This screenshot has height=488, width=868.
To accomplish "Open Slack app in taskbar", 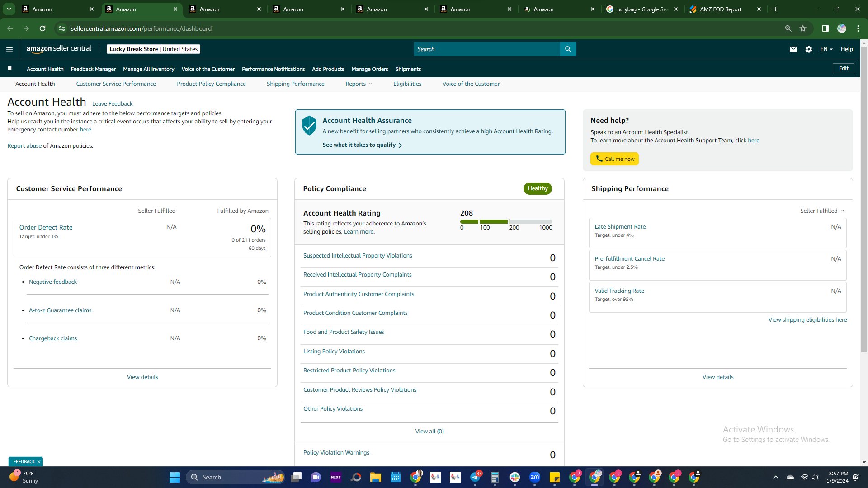I will click(515, 477).
